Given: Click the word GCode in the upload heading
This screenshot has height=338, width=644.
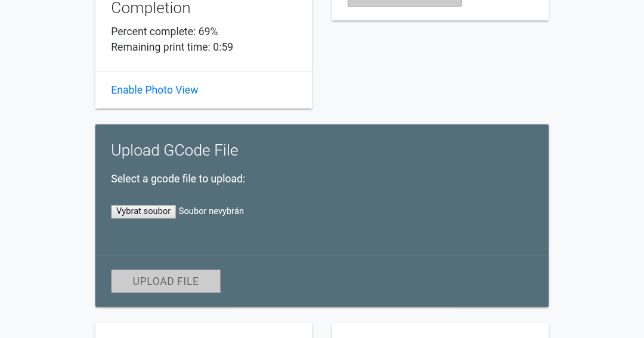Looking at the screenshot, I should coord(187,150).
